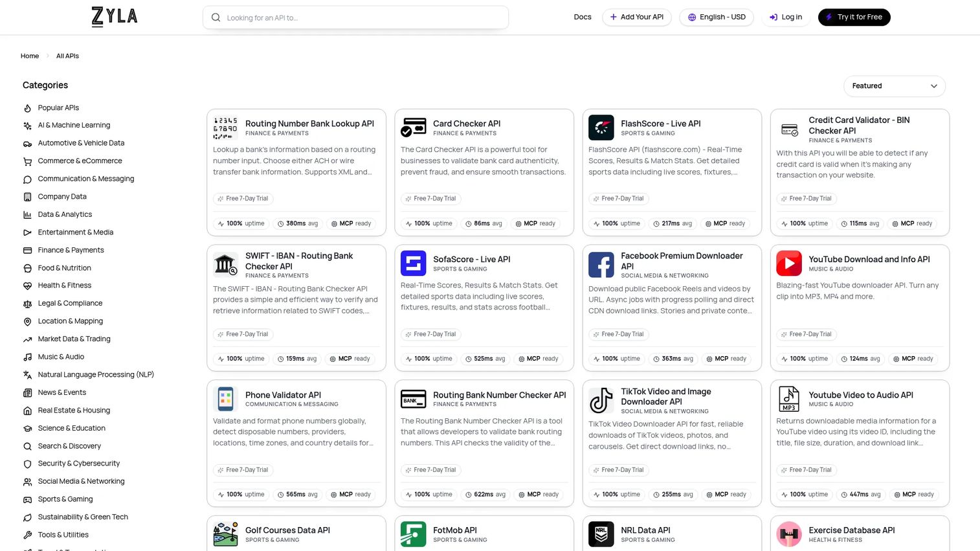Select the Location & Mapping category
Image resolution: width=980 pixels, height=551 pixels.
pyautogui.click(x=70, y=321)
